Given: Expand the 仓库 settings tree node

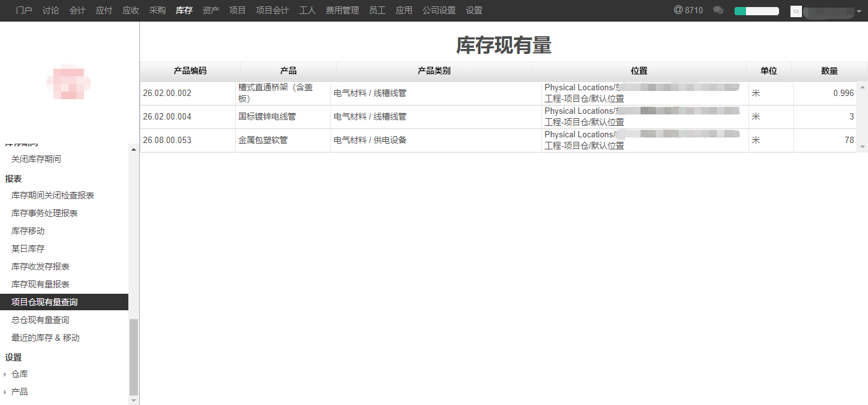Looking at the screenshot, I should coord(6,374).
